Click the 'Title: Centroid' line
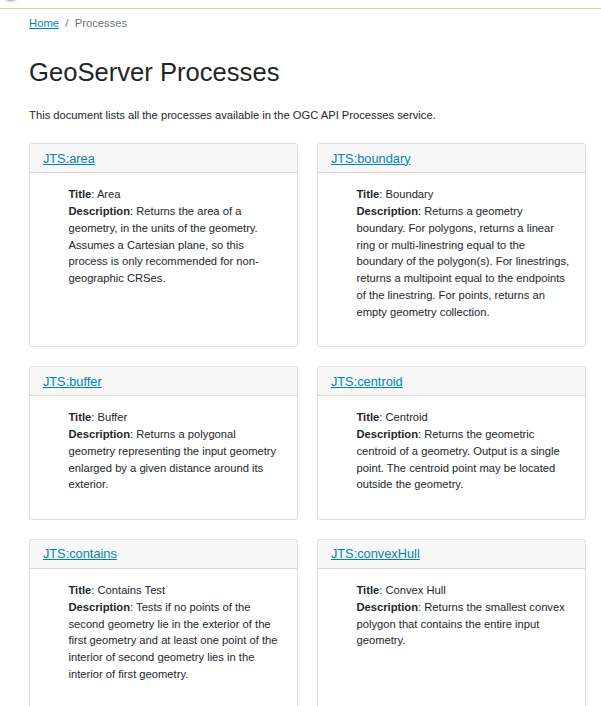This screenshot has height=706, width=601. [x=392, y=417]
